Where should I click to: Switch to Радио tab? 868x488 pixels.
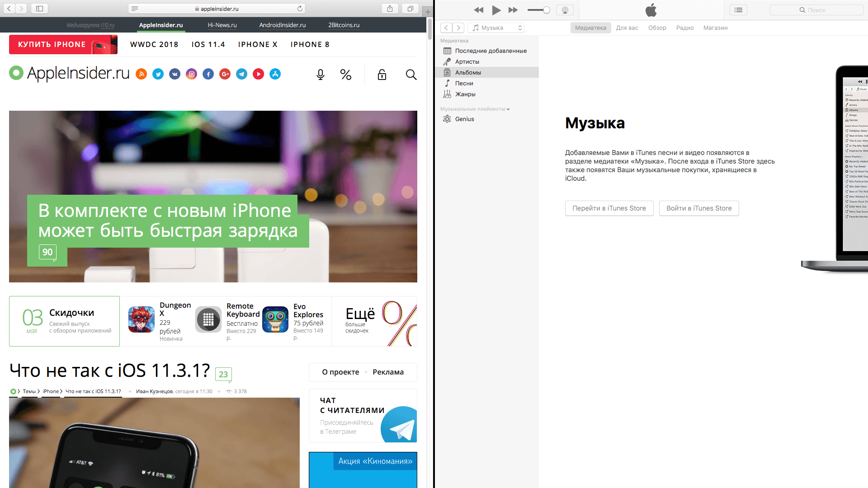click(x=685, y=28)
